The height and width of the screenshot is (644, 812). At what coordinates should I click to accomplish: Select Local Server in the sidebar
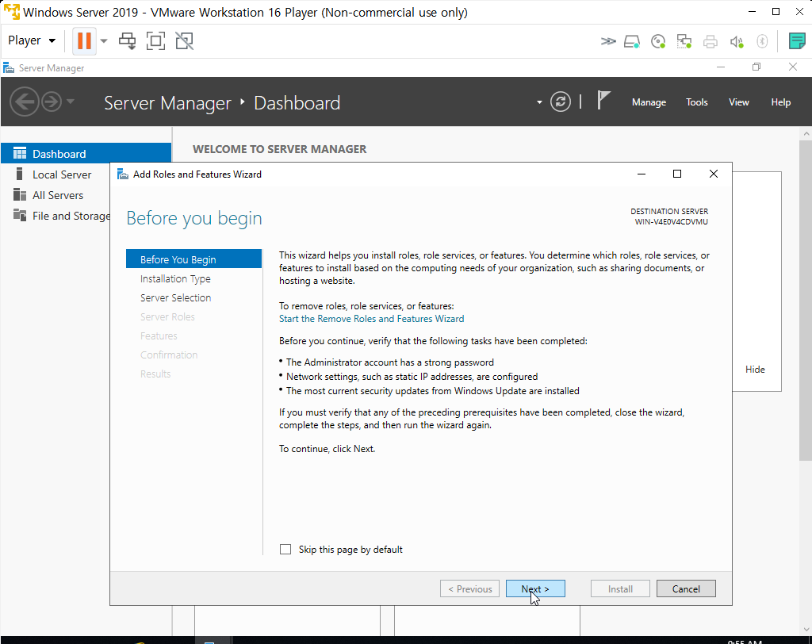62,174
